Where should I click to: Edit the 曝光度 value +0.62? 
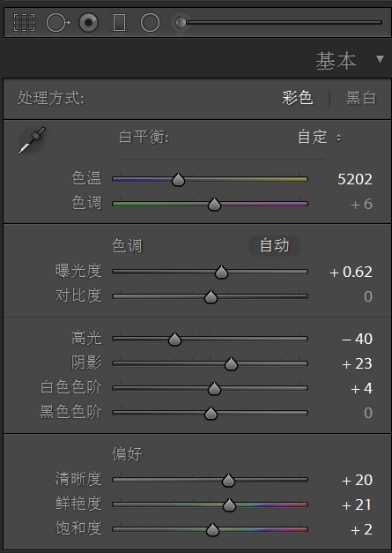click(351, 272)
